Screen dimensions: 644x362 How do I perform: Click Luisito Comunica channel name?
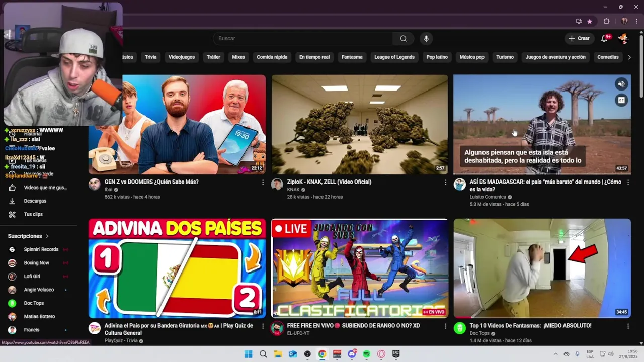pyautogui.click(x=488, y=197)
